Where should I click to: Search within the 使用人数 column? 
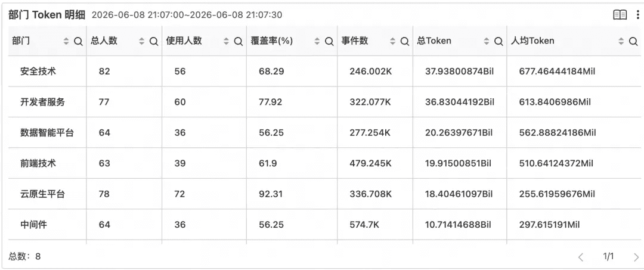tap(238, 42)
